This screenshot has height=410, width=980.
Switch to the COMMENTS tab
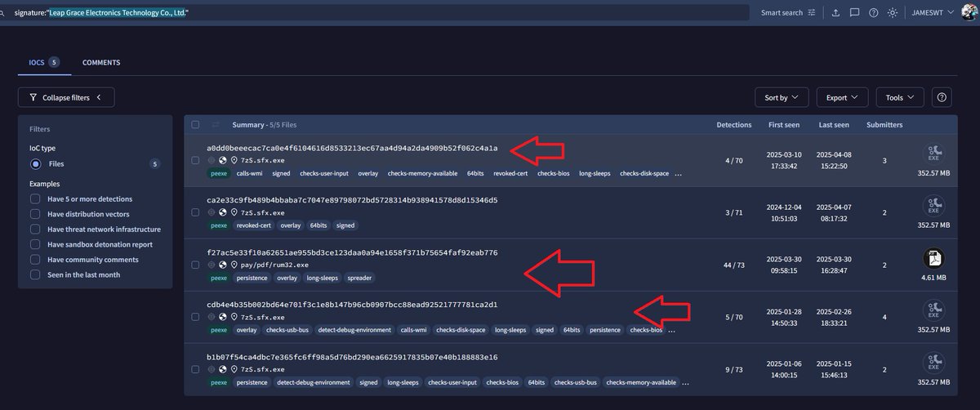(x=101, y=62)
